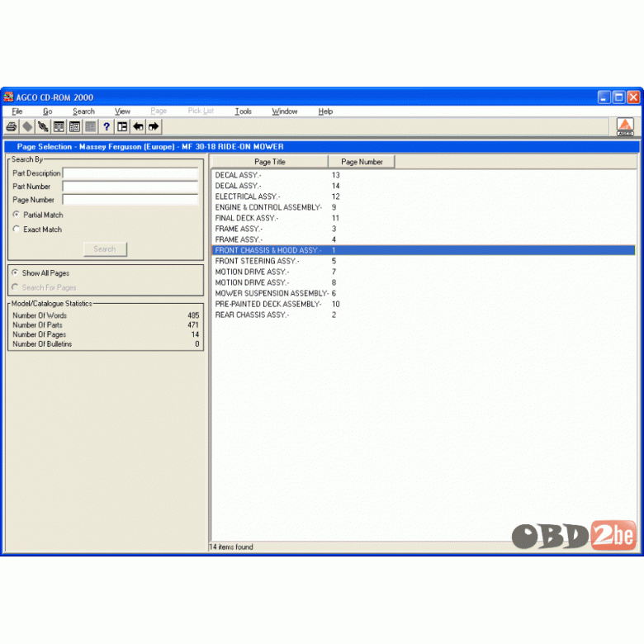644x644 pixels.
Task: Click the two-column book toolbar icon
Action: pyautogui.click(x=59, y=127)
